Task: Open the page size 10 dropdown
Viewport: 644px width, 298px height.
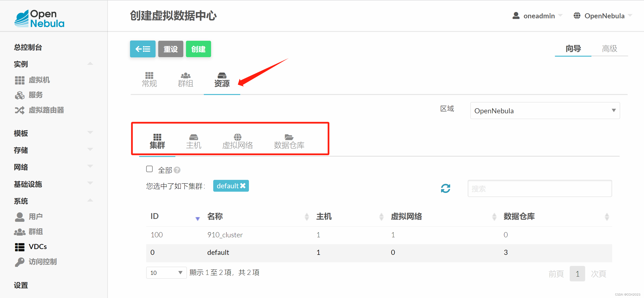Action: pos(166,272)
